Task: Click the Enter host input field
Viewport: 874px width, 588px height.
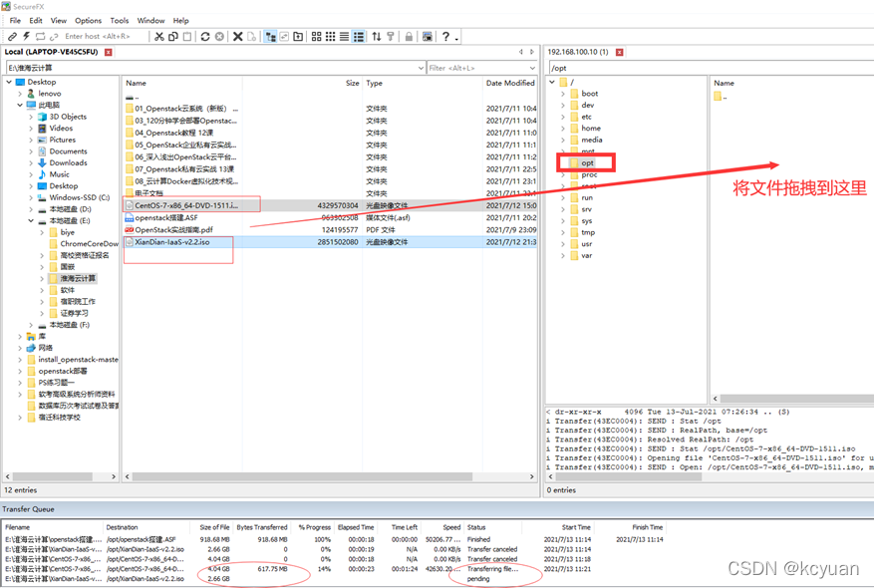Action: [x=105, y=36]
